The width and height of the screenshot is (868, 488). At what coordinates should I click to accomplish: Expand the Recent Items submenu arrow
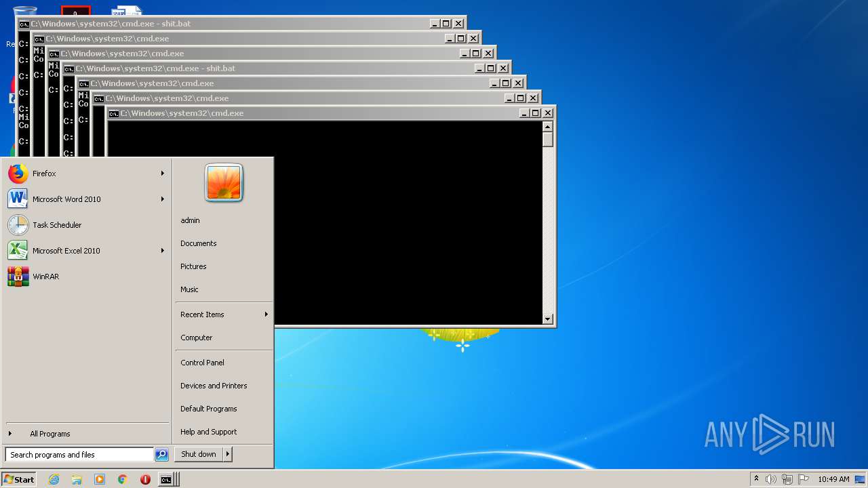tap(267, 314)
